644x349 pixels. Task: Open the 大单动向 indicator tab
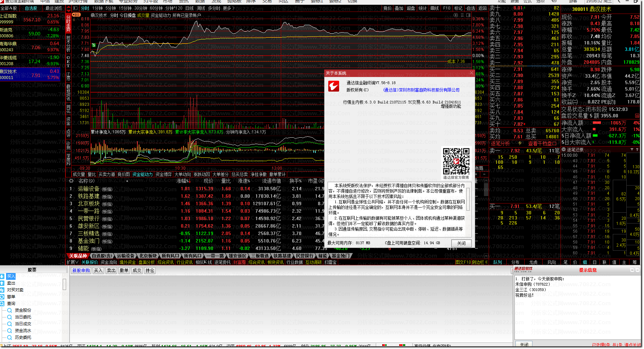(x=182, y=174)
